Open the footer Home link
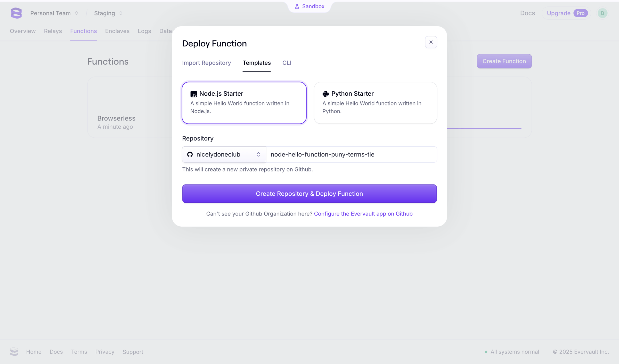Viewport: 619px width, 364px height. pyautogui.click(x=34, y=352)
